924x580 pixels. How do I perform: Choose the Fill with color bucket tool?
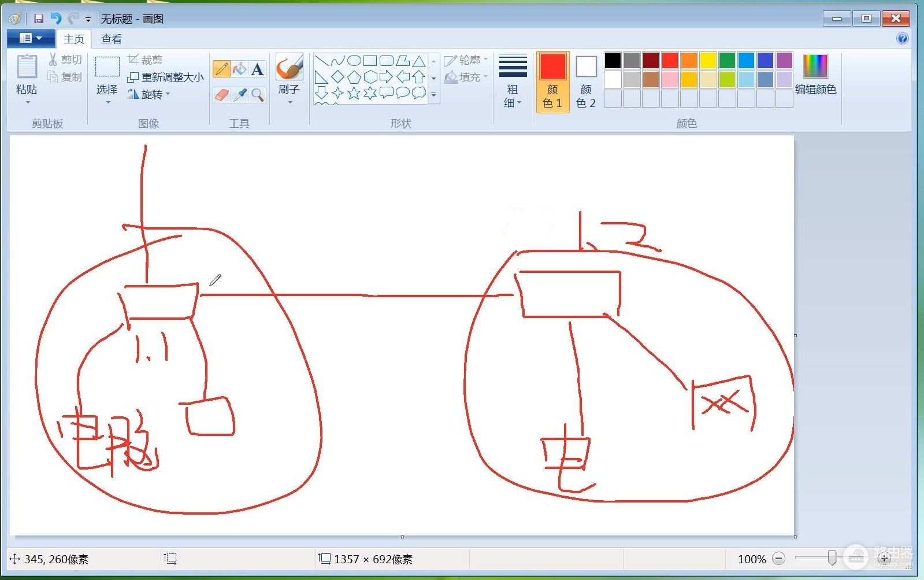(239, 69)
